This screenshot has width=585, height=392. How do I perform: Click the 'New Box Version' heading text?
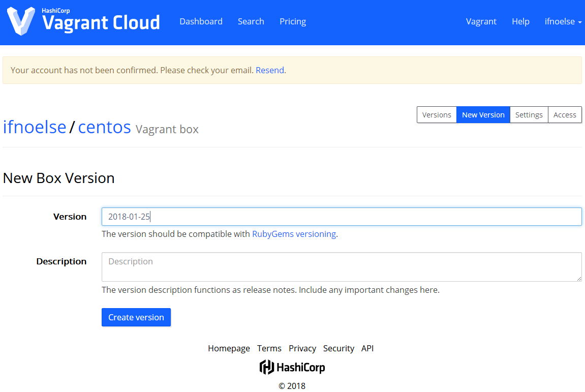pos(58,178)
